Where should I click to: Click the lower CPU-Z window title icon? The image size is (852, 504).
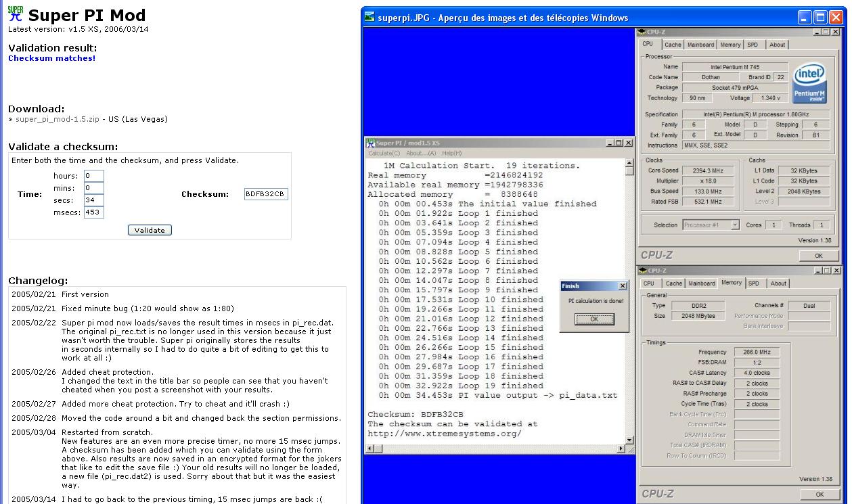(642, 271)
